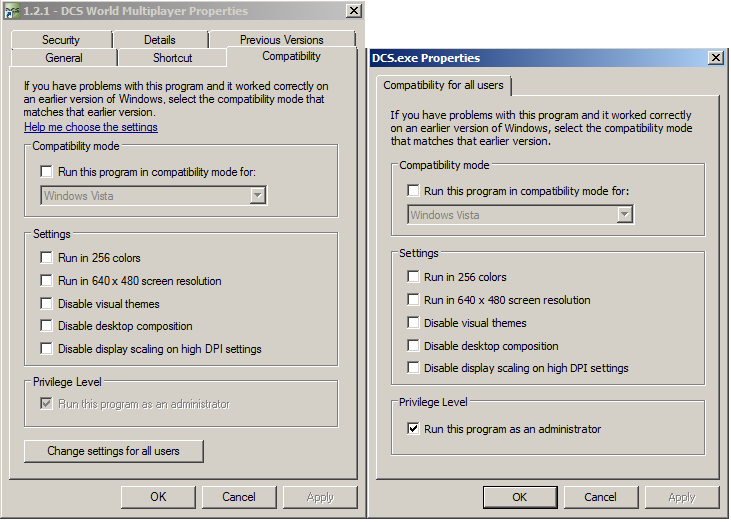Click OK in DCS World Multiplayer Properties
The width and height of the screenshot is (731, 522).
(x=158, y=497)
